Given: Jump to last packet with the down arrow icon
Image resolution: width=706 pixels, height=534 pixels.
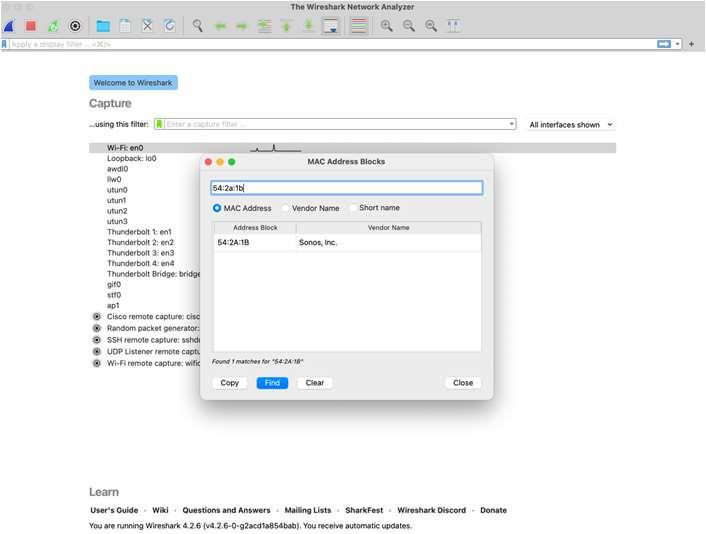Looking at the screenshot, I should tap(308, 26).
